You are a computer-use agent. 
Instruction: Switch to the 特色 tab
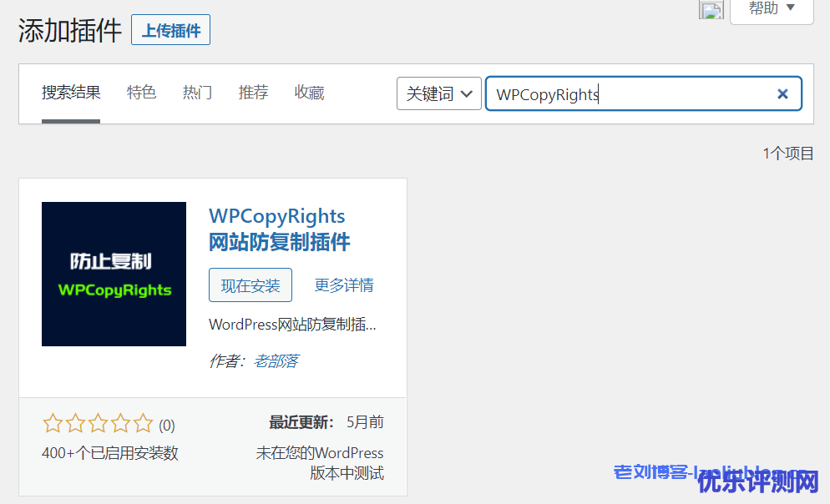click(141, 93)
